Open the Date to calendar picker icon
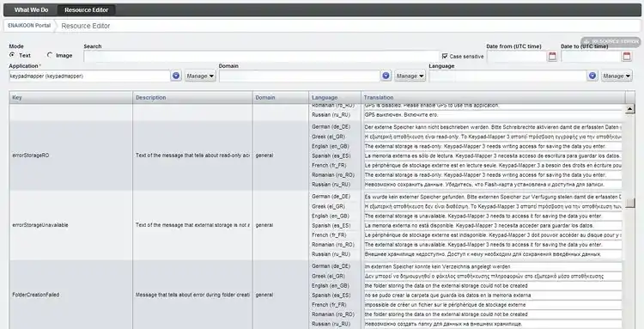The height and width of the screenshot is (329, 644). point(627,57)
